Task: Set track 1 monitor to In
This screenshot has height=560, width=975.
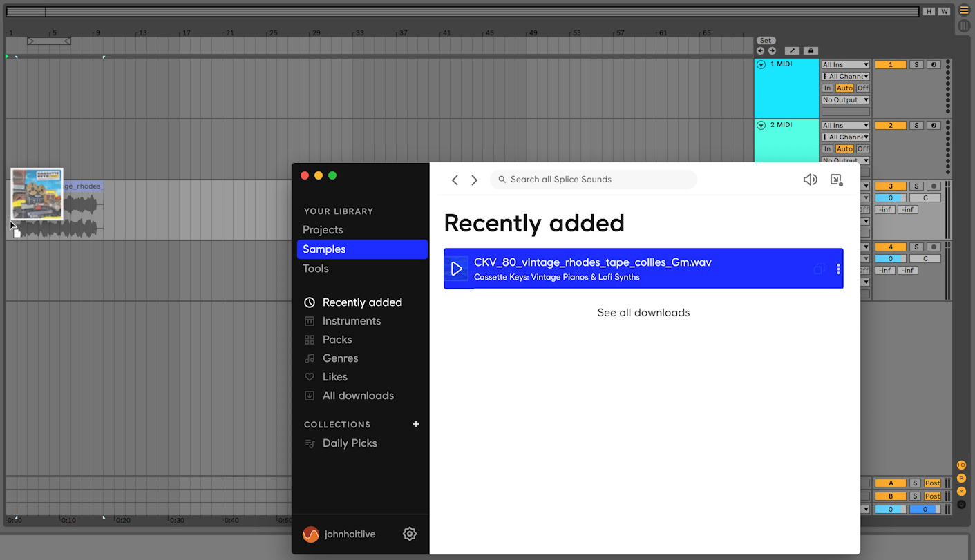Action: coord(827,88)
